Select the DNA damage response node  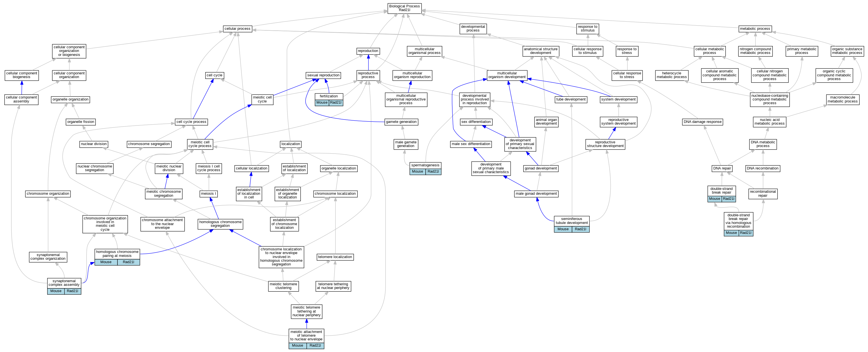[x=703, y=122]
